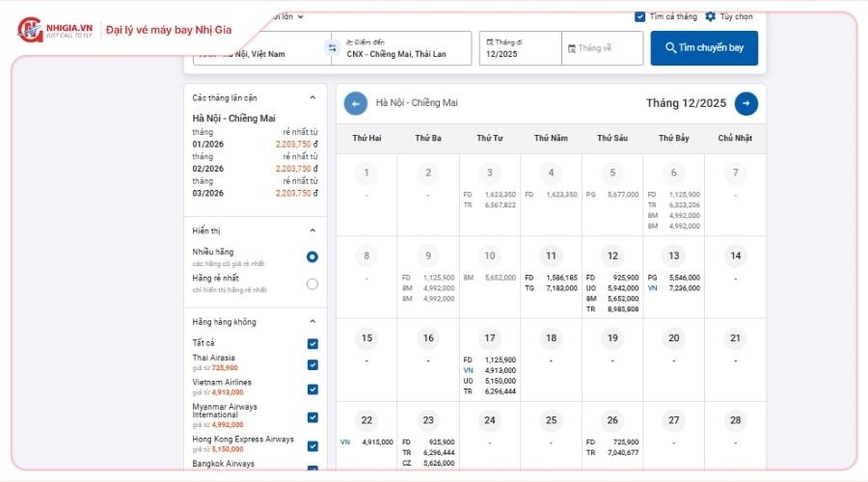Select December 26 calendar day

[612, 420]
